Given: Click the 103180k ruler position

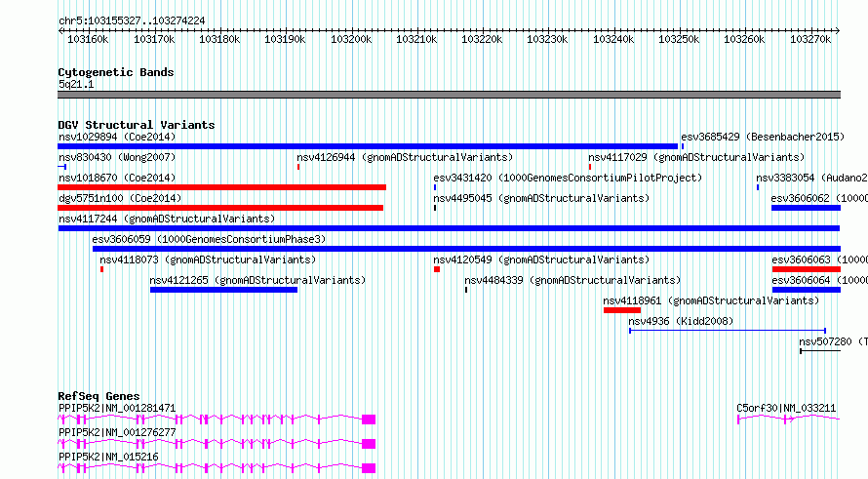Looking at the screenshot, I should (x=219, y=39).
